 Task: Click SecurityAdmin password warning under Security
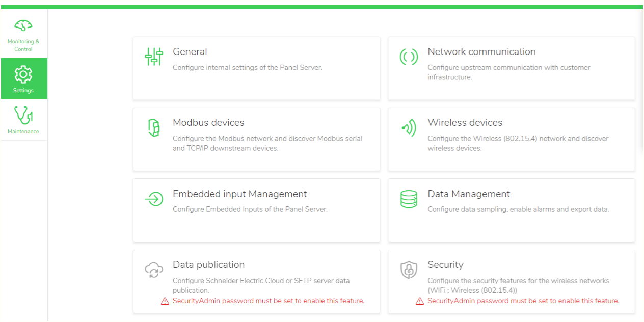point(523,301)
